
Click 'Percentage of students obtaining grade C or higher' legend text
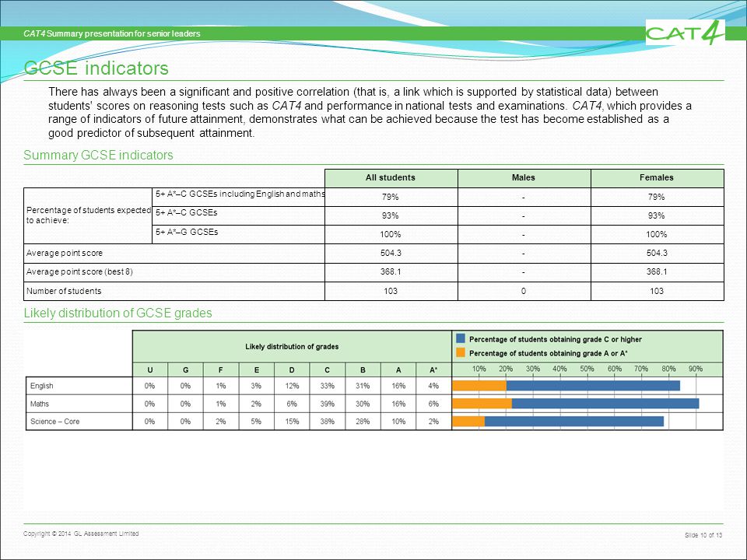(556, 339)
